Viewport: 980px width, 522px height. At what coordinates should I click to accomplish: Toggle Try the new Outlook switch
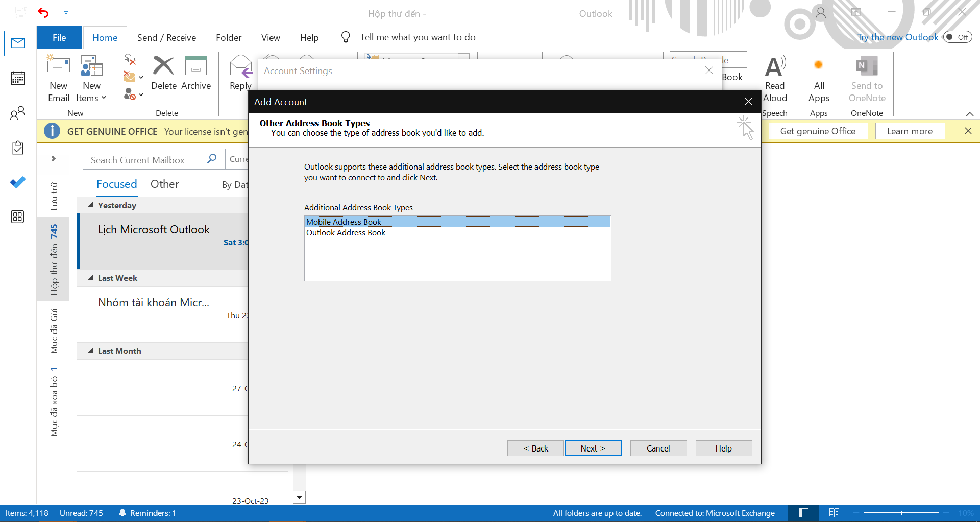point(958,37)
